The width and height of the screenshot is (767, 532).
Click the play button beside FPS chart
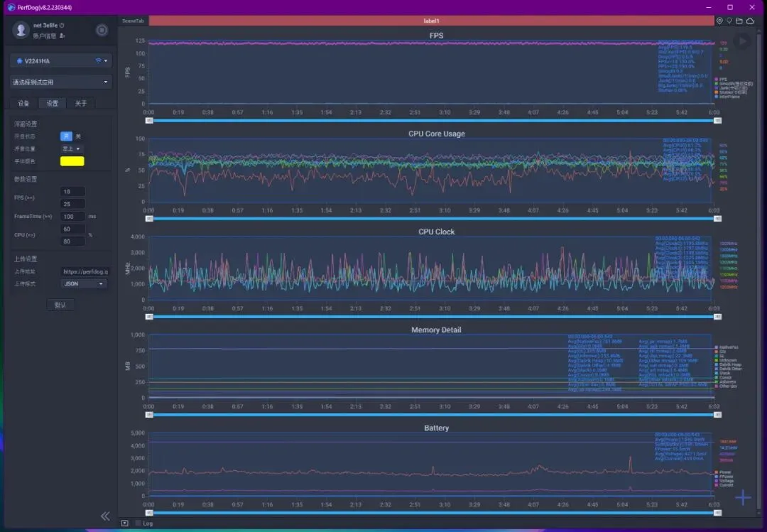[x=742, y=41]
